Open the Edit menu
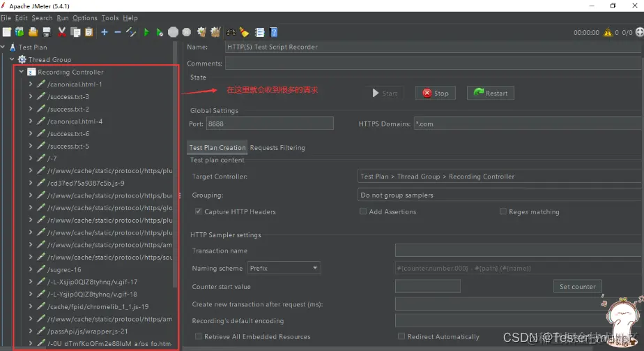Image resolution: width=644 pixels, height=351 pixels. point(22,18)
